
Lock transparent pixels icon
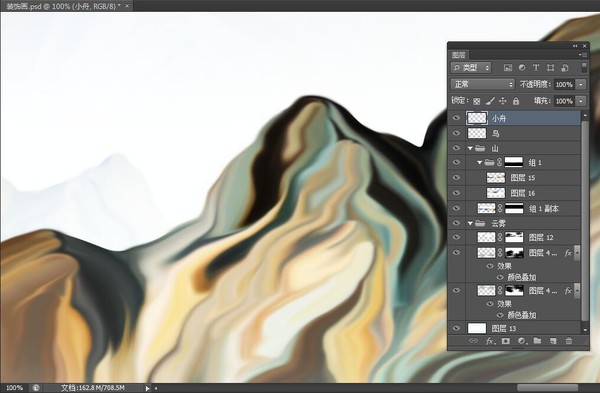(x=476, y=101)
